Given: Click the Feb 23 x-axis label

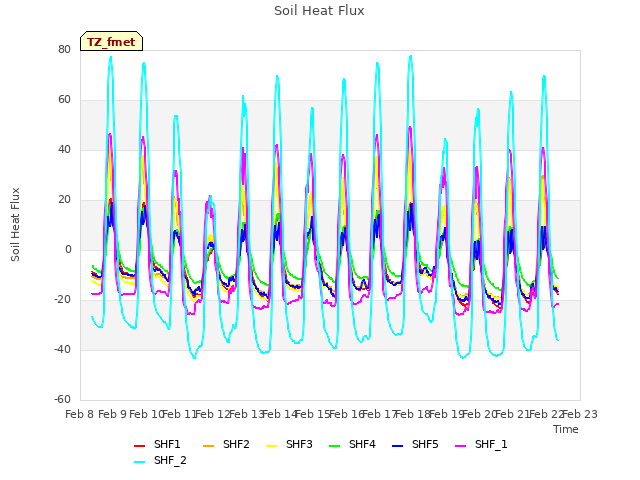Looking at the screenshot, I should (580, 414).
